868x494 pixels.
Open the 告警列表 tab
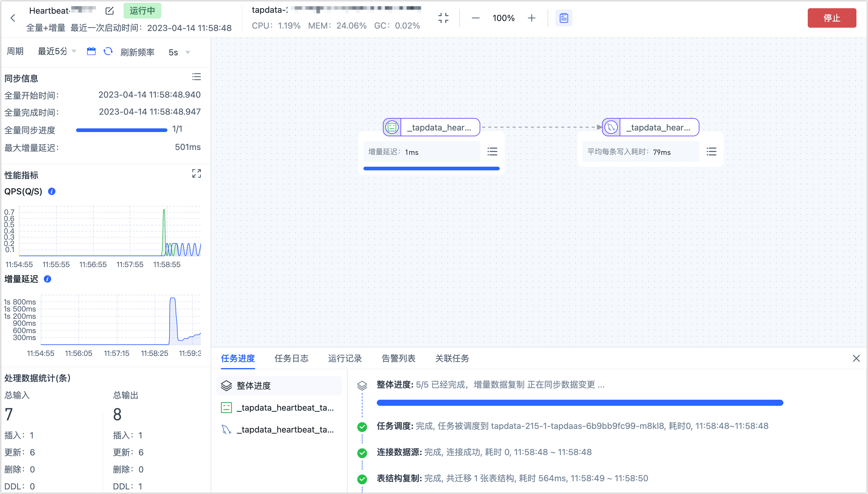pyautogui.click(x=398, y=359)
